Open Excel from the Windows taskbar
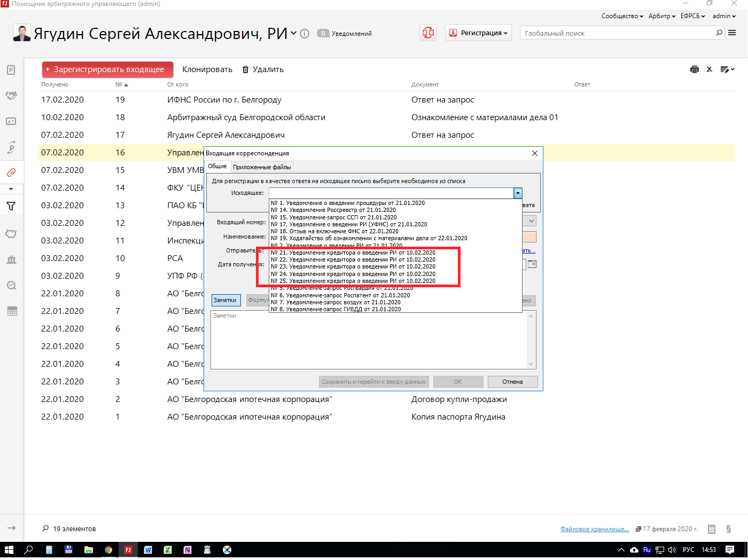The width and height of the screenshot is (748, 560). tap(168, 550)
